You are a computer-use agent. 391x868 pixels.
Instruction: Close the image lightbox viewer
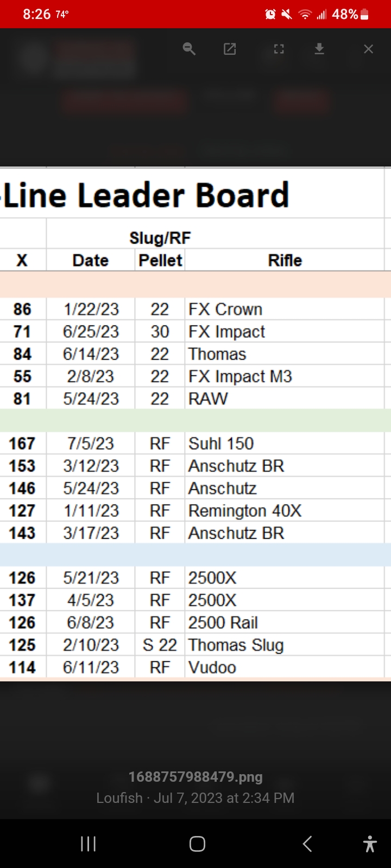tap(368, 49)
